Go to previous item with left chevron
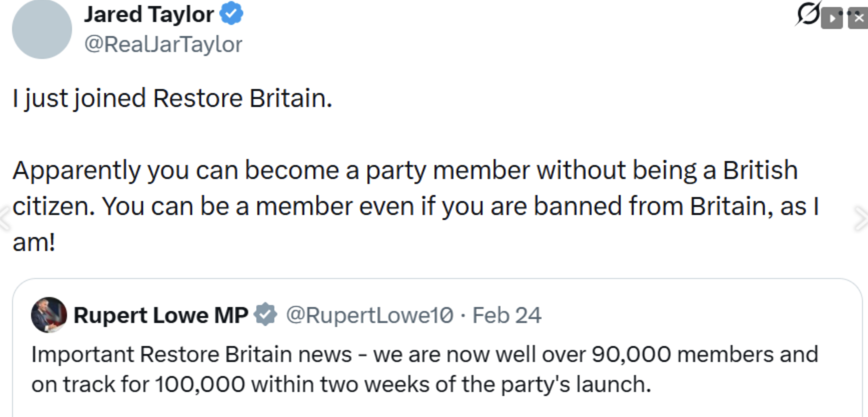 point(5,218)
